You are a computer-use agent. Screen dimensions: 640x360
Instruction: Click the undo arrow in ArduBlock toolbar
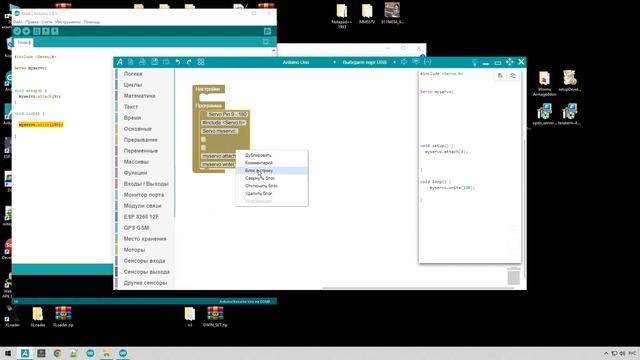click(178, 62)
